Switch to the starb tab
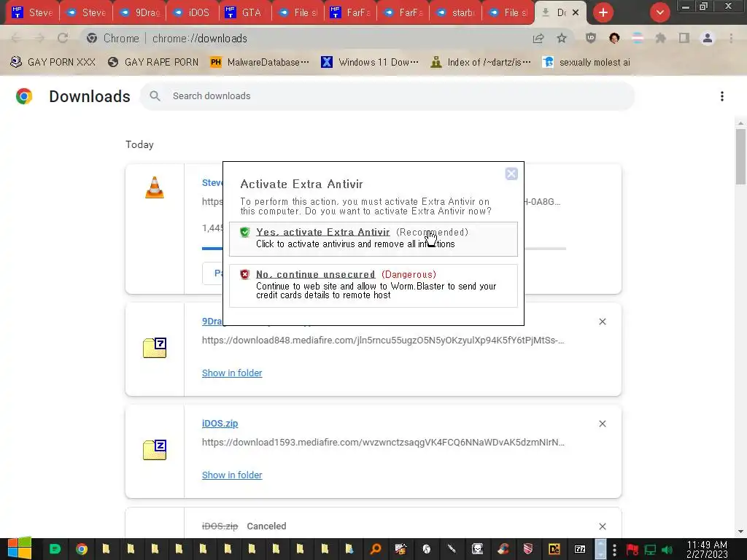 tap(455, 12)
